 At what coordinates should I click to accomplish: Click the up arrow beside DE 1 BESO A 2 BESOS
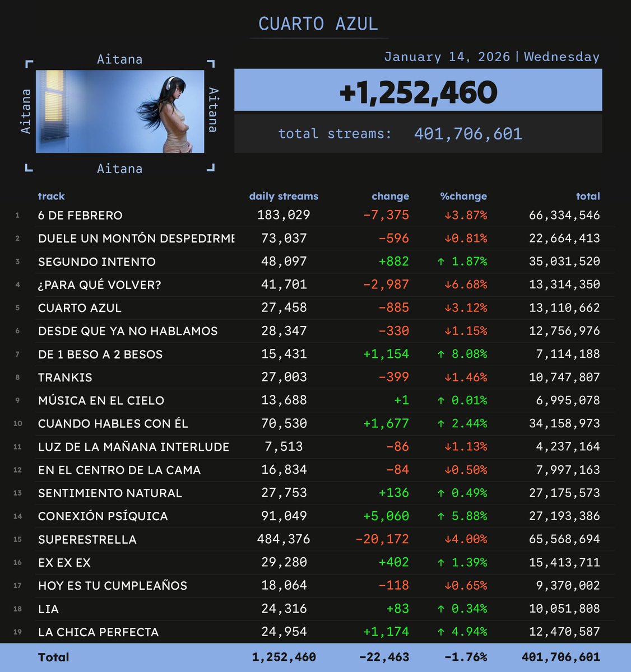440,353
